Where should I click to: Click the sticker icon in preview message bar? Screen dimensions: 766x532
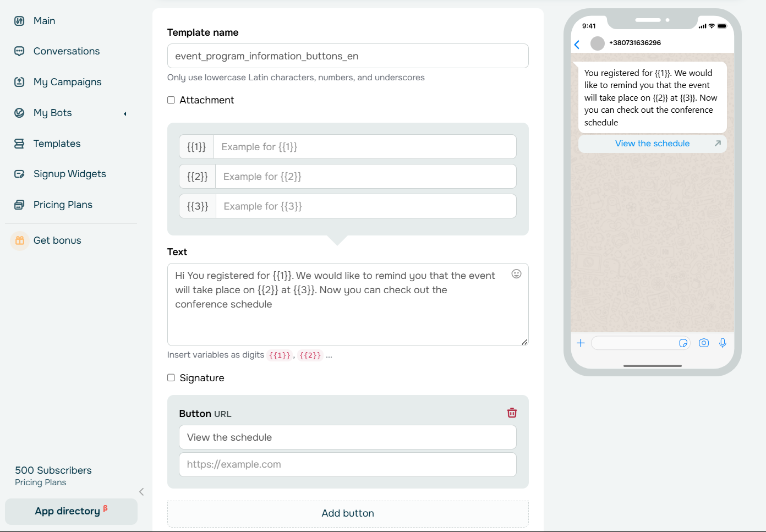pyautogui.click(x=683, y=343)
